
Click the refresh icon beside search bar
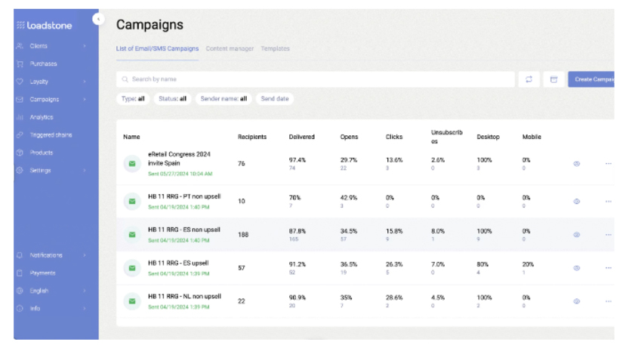tap(529, 79)
